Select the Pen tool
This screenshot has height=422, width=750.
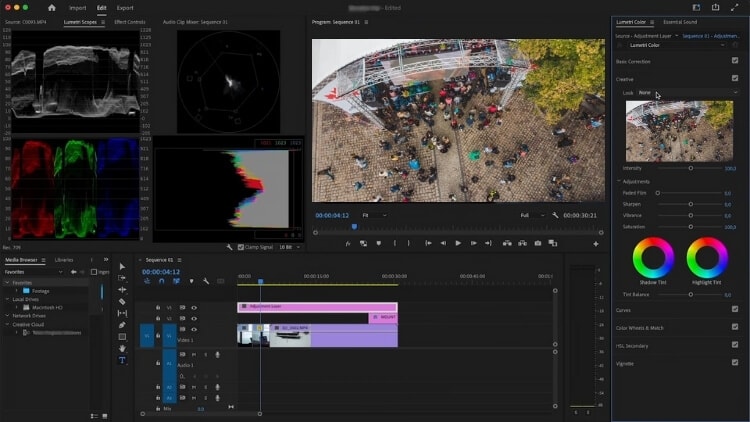click(122, 325)
